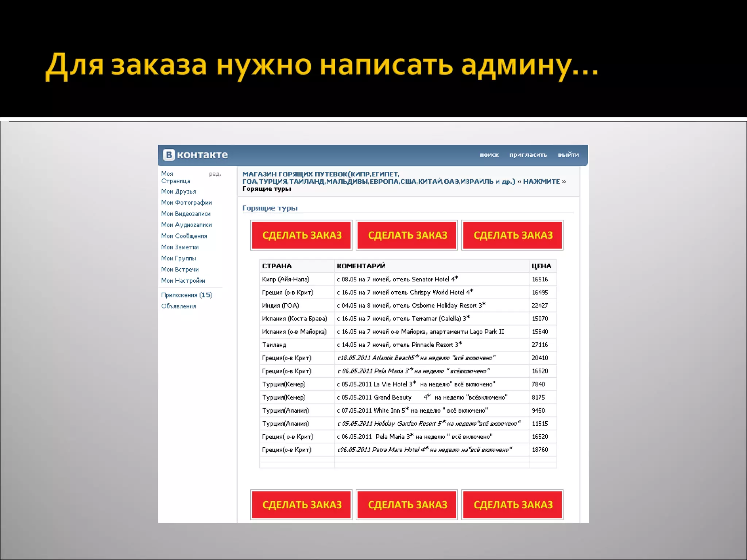Select the Таиланд row in tours table
This screenshot has width=747, height=560.
274,345
